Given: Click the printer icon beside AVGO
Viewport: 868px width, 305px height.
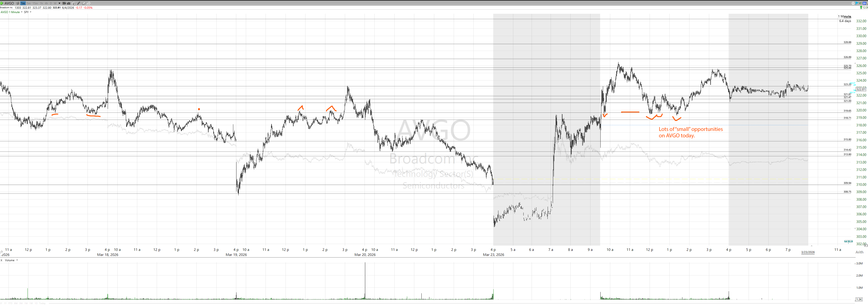Looking at the screenshot, I should 17,3.
